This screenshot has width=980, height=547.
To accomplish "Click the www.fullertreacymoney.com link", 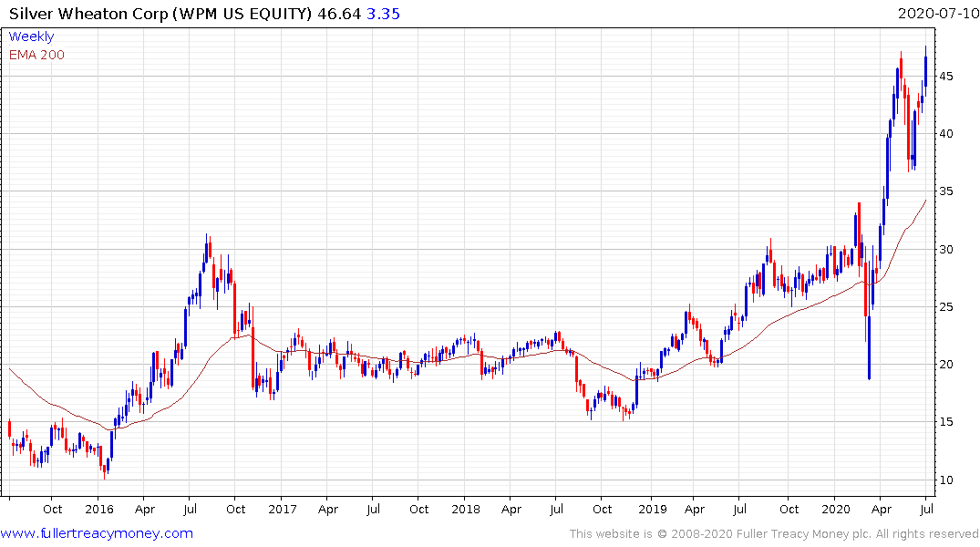I will pos(97,533).
